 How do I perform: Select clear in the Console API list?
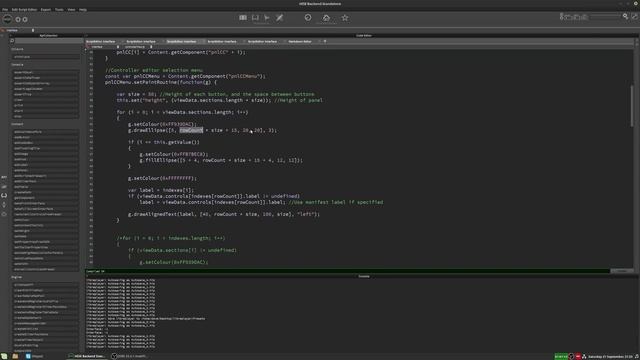pyautogui.click(x=45, y=100)
